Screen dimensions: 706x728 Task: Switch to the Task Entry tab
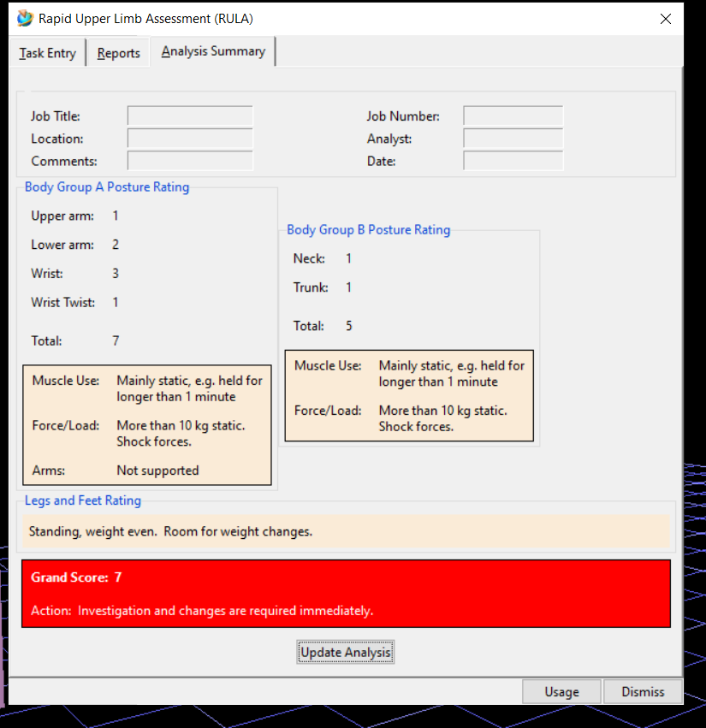[47, 53]
